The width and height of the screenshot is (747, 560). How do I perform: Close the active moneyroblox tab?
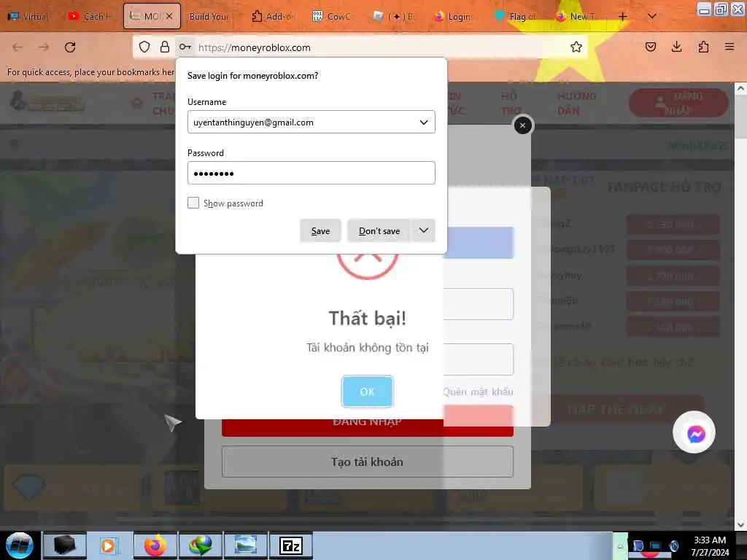pos(169,16)
